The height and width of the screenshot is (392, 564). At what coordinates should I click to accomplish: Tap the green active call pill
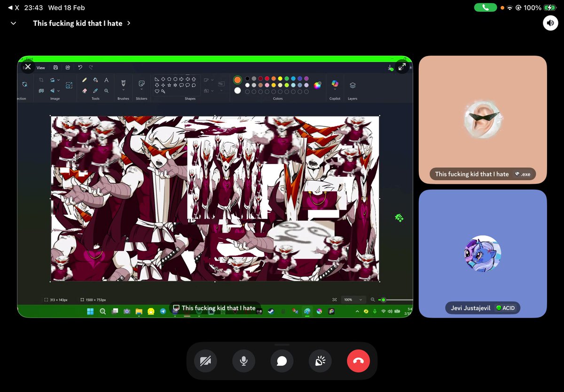click(485, 8)
